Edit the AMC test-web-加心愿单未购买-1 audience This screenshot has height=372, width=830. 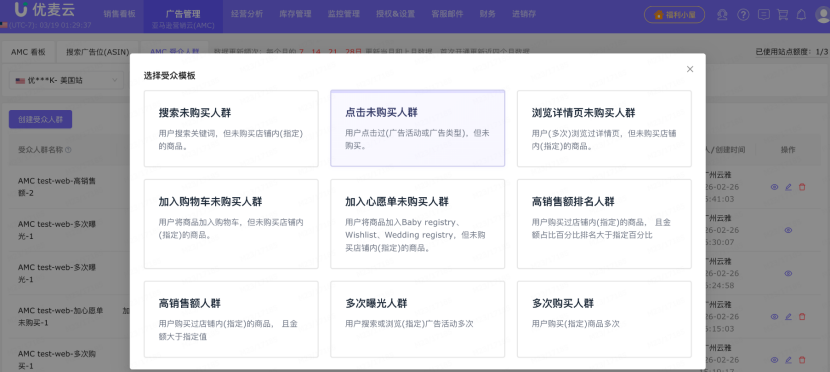coord(788,316)
